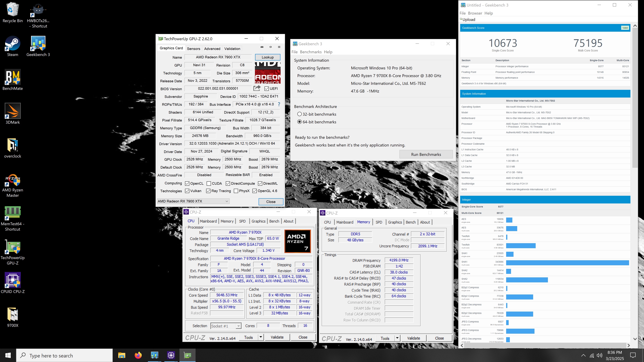The height and width of the screenshot is (362, 644).
Task: Open the CPUID CPU-Z desktop icon
Action: (13, 283)
